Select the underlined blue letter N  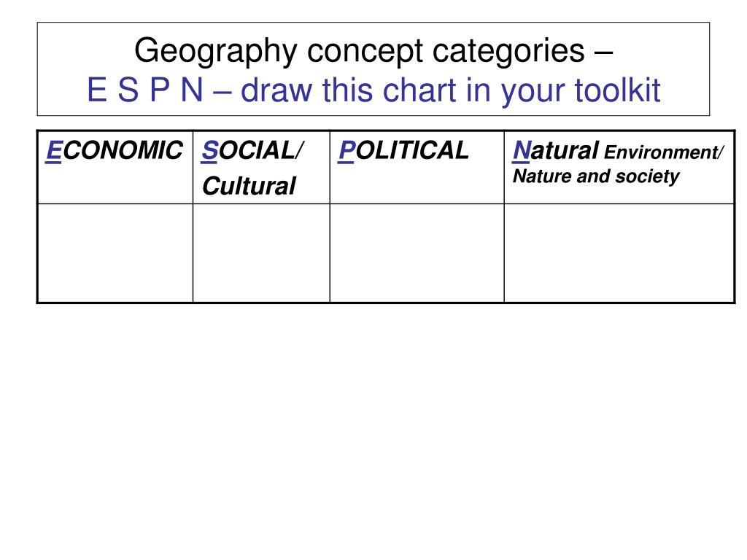coord(521,151)
